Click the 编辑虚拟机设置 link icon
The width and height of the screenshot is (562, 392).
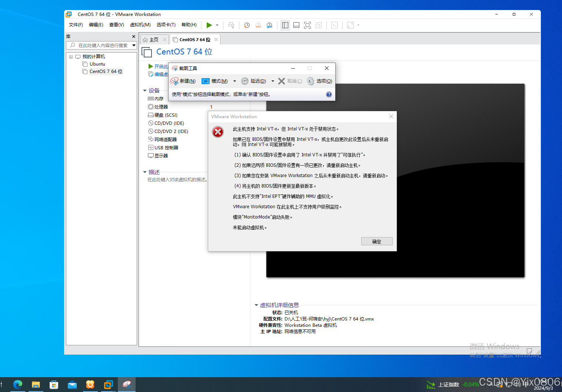click(x=151, y=74)
